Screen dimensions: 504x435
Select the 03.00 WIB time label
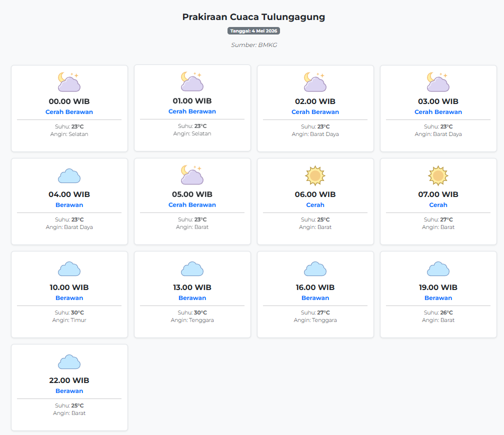click(438, 101)
